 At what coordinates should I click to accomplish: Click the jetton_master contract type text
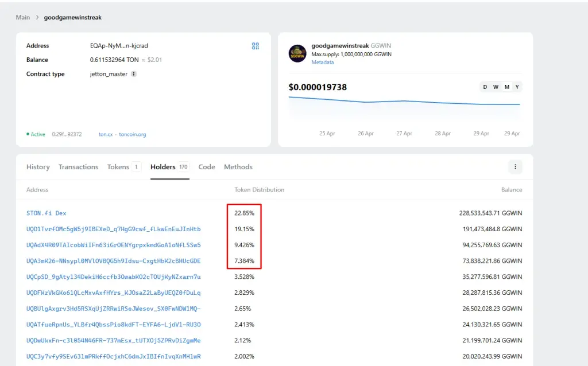[x=109, y=74]
